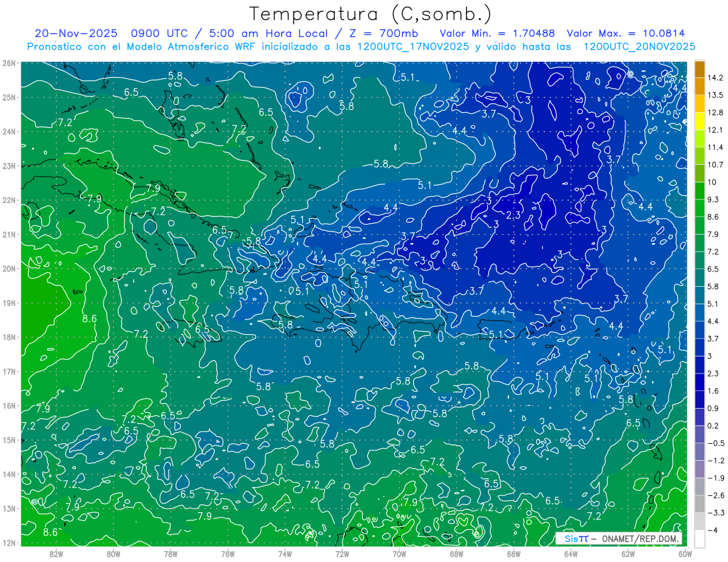The image size is (728, 562).
Task: Click the 13.5 label on the color scale
Action: coord(715,95)
